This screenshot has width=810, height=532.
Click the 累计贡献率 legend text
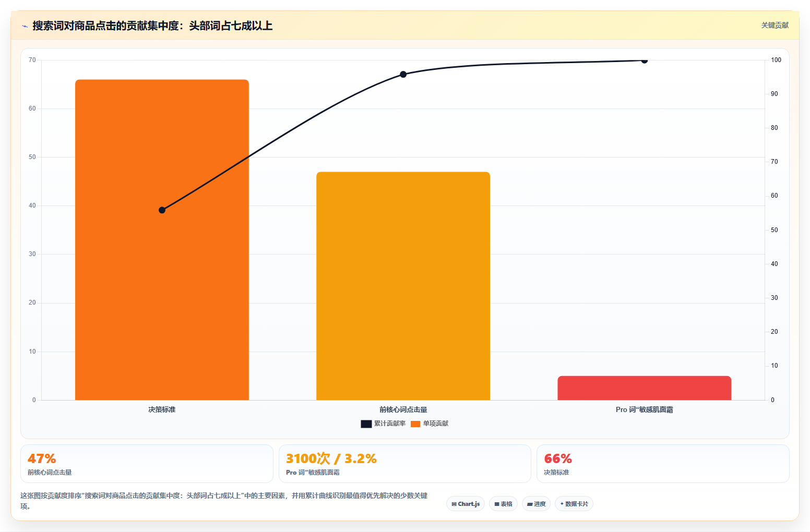(x=390, y=424)
